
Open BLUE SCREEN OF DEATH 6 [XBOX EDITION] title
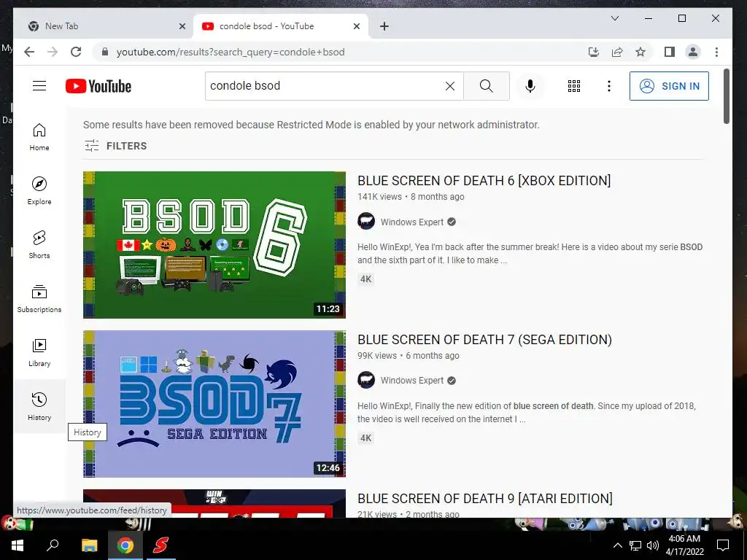point(484,181)
